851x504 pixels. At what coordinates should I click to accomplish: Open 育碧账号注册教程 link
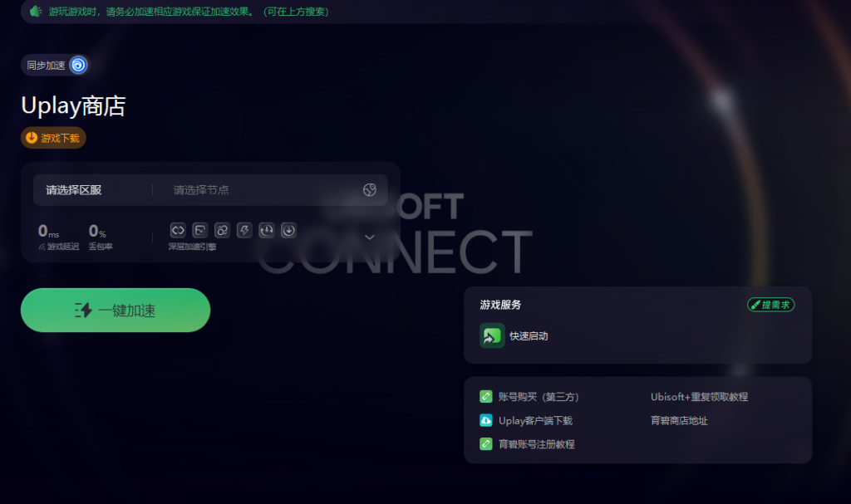(537, 444)
